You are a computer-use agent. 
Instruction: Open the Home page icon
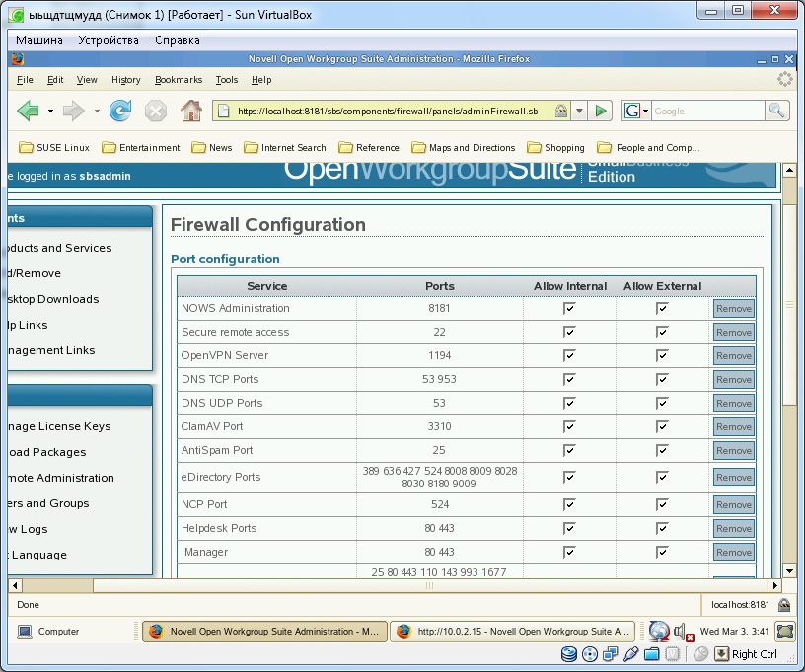[x=191, y=111]
